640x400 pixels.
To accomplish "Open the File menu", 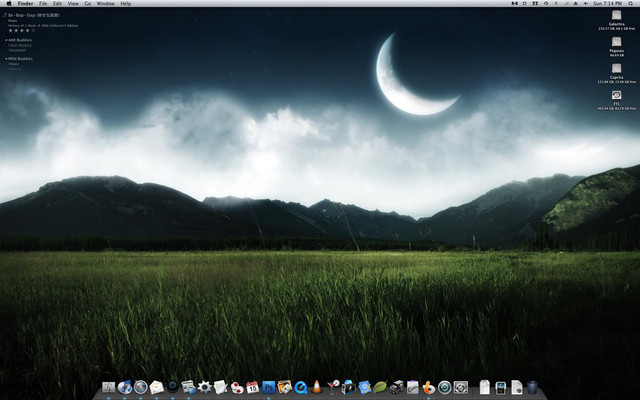I will pyautogui.click(x=43, y=4).
